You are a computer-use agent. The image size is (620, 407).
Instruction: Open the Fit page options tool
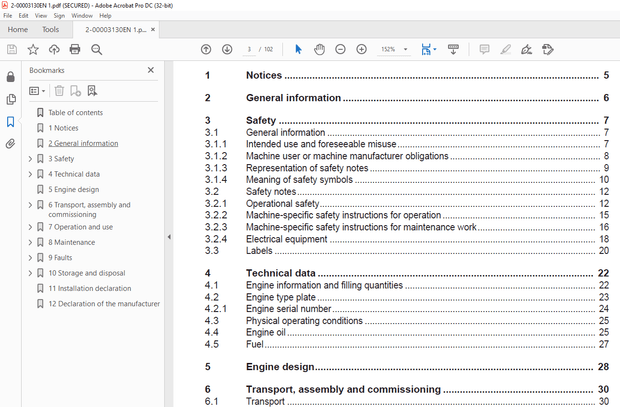(x=428, y=49)
